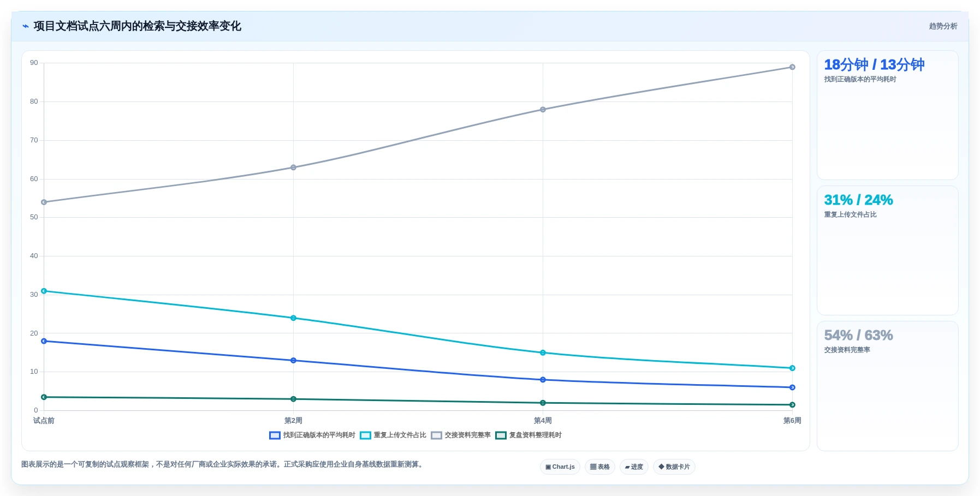Click the lightning icon beside the chart title
The width and height of the screenshot is (980, 496).
coord(26,26)
